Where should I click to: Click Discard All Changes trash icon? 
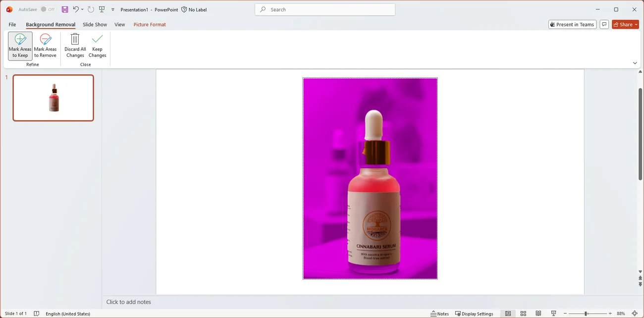pos(75,39)
